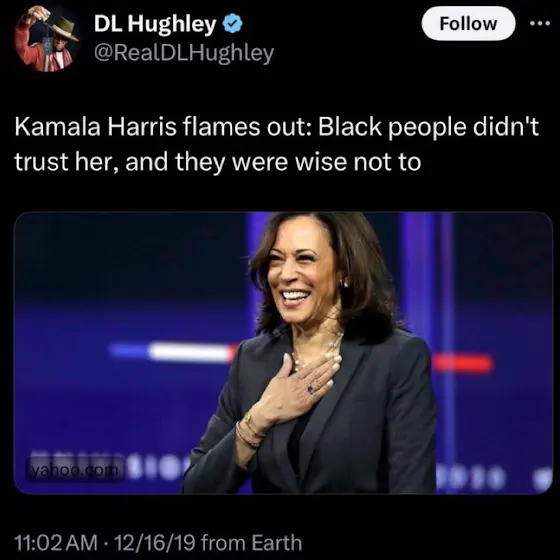The width and height of the screenshot is (560, 560).
Task: Click the hat in the profile picture
Action: pyautogui.click(x=62, y=28)
